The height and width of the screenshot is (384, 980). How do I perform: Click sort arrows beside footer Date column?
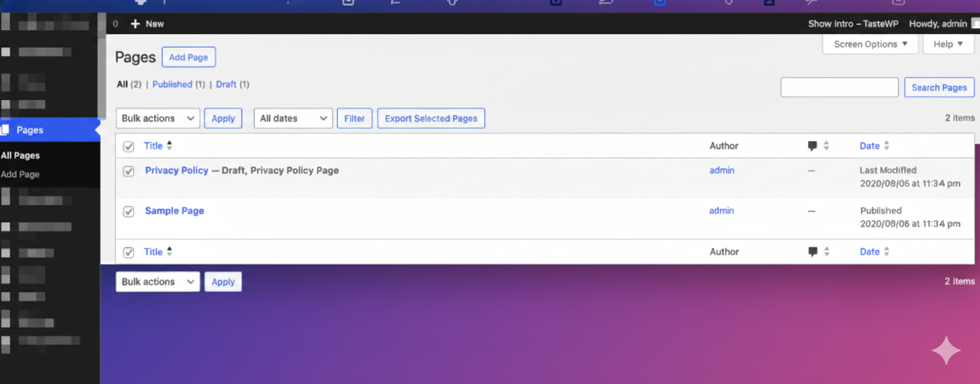pos(886,252)
